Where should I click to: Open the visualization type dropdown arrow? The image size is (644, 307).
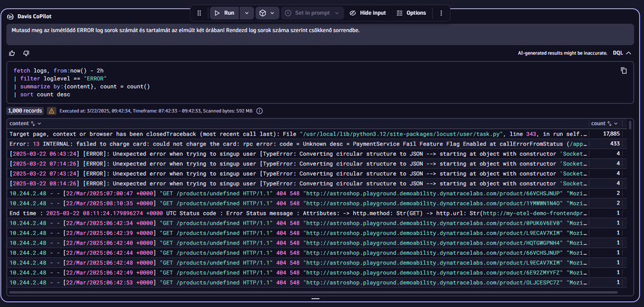[x=273, y=13]
